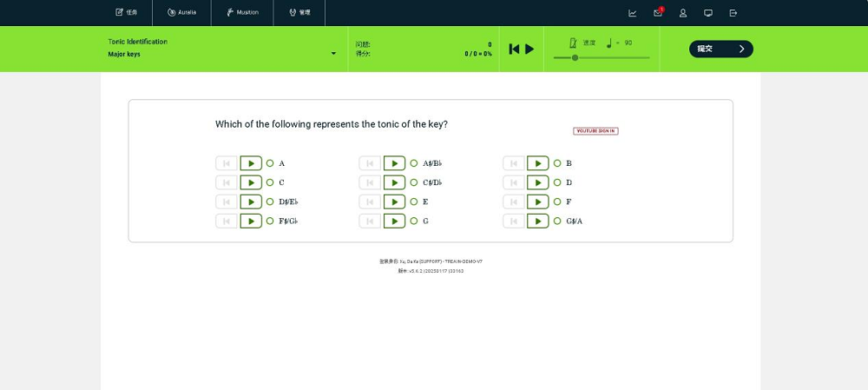Screen dimensions: 868x390
Task: Select the radio button for answer C
Action: [270, 182]
